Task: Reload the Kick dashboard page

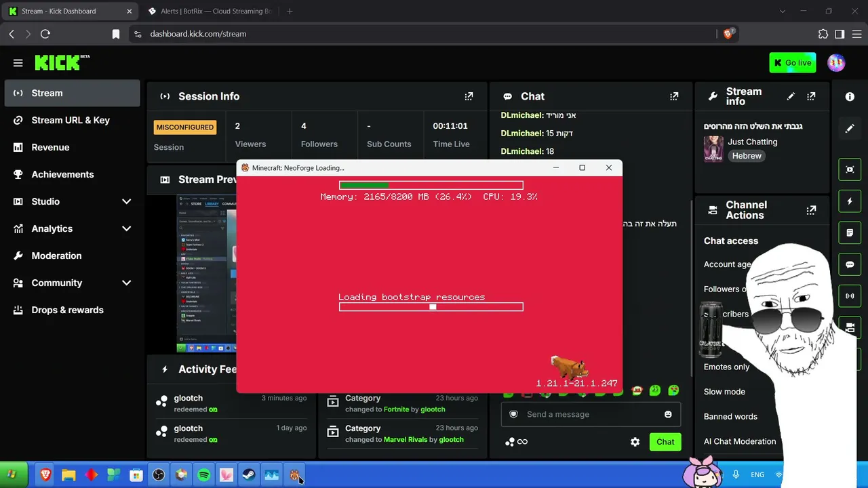Action: (45, 34)
